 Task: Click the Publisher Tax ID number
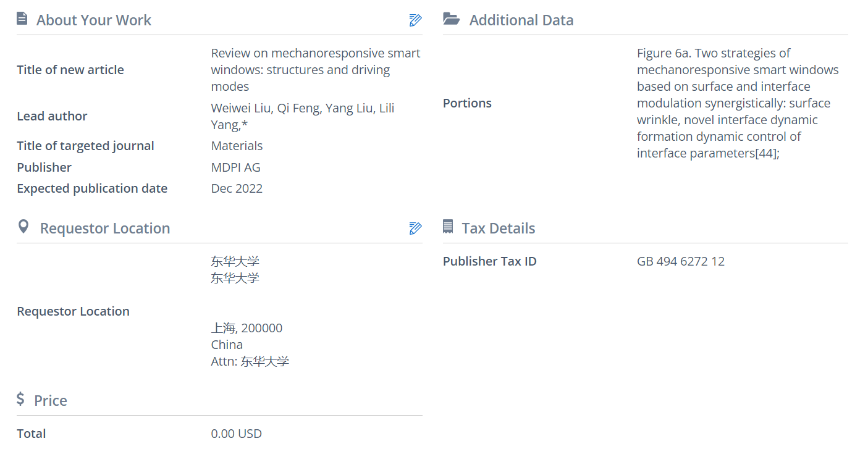(x=680, y=261)
